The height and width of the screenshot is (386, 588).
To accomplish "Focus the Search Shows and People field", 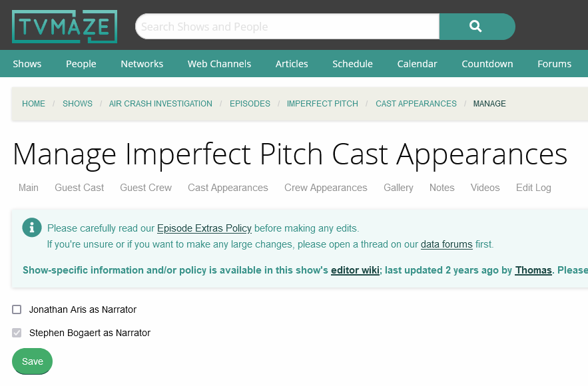I will pyautogui.click(x=287, y=27).
